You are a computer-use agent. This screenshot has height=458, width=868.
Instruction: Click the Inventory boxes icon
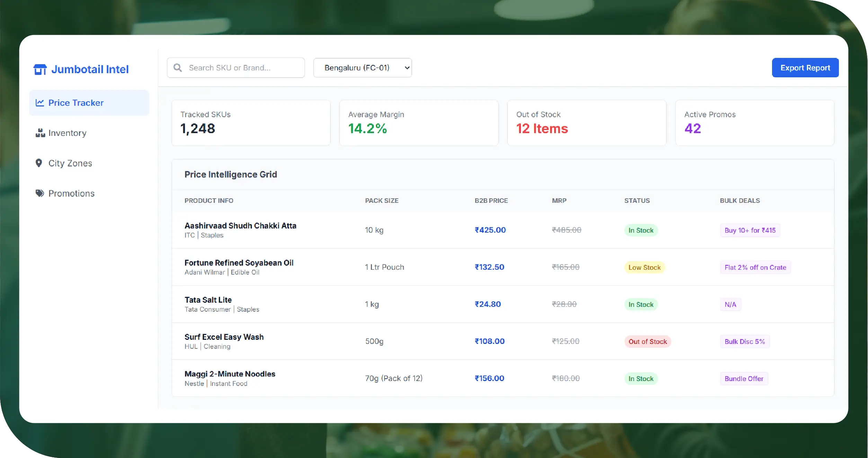pyautogui.click(x=40, y=133)
